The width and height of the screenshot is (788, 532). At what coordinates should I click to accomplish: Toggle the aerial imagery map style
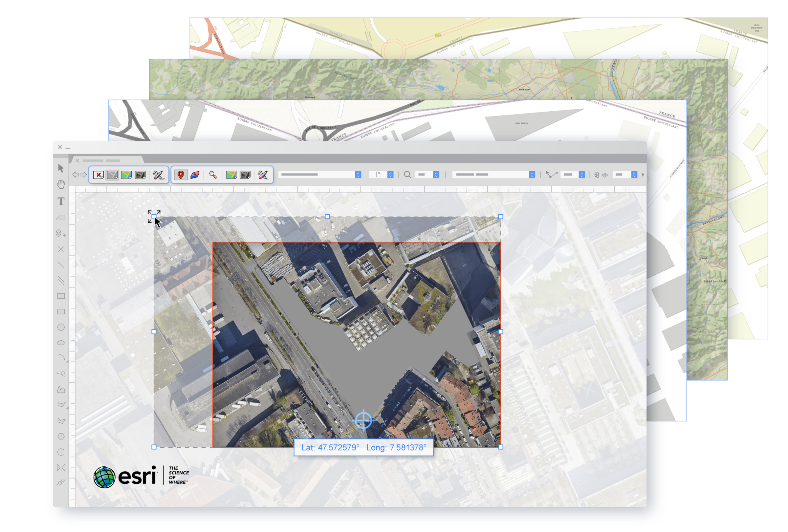coord(140,175)
